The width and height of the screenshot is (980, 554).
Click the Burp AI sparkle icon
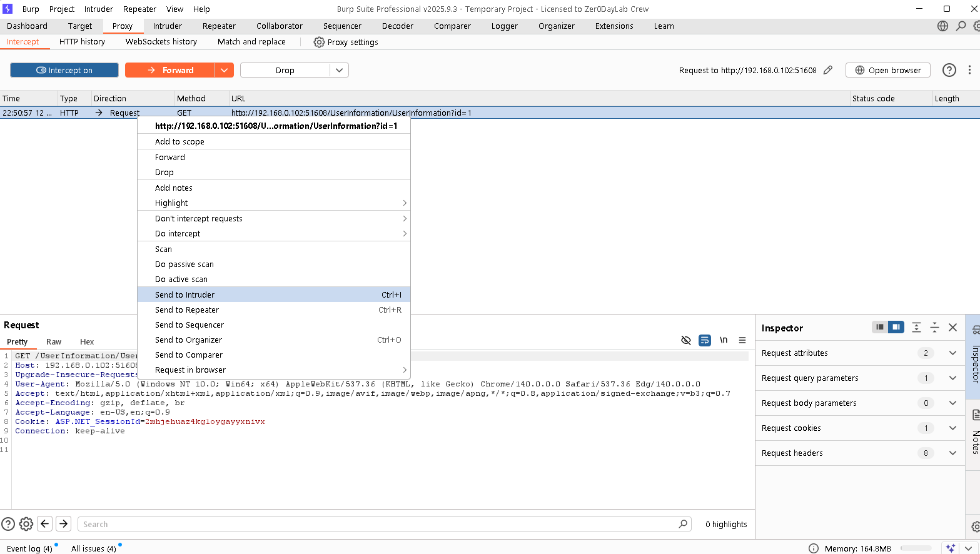coord(951,548)
